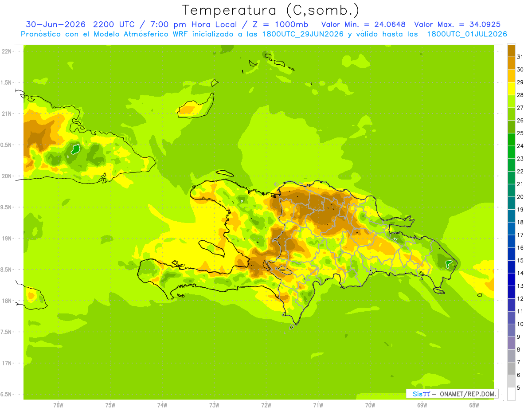Click the "Valor Min. = 24.0648" value

pos(364,24)
